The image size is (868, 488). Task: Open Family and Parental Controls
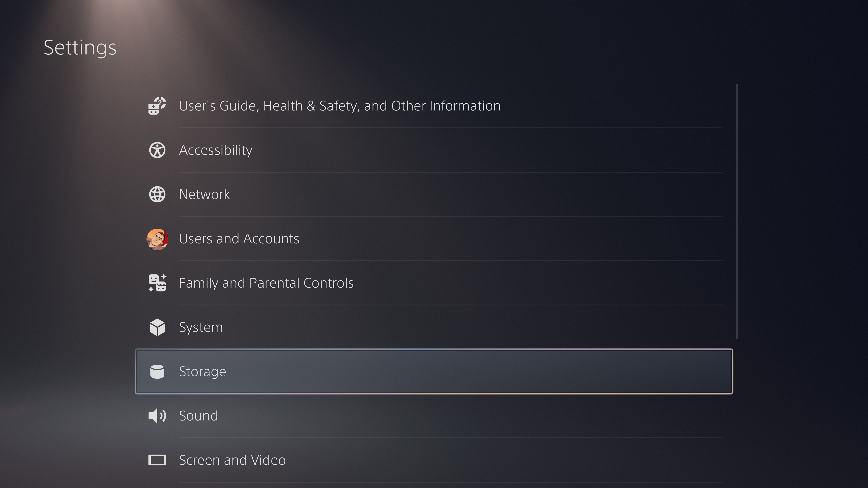point(266,283)
